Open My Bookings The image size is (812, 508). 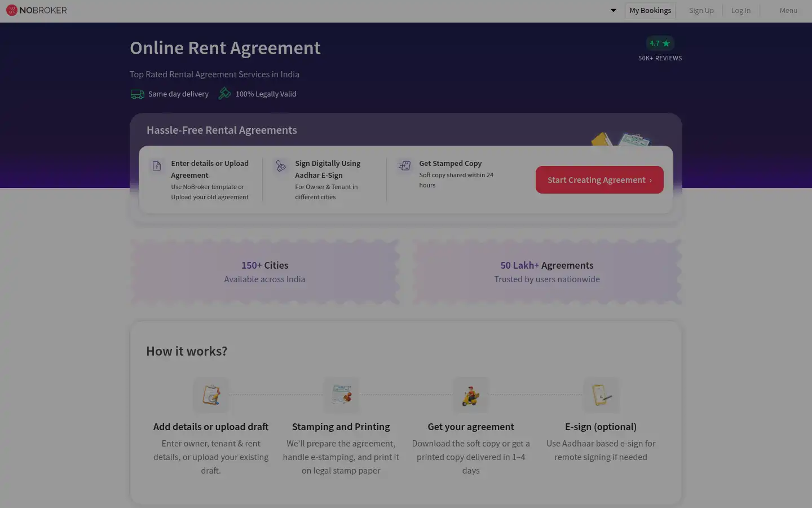tap(650, 10)
